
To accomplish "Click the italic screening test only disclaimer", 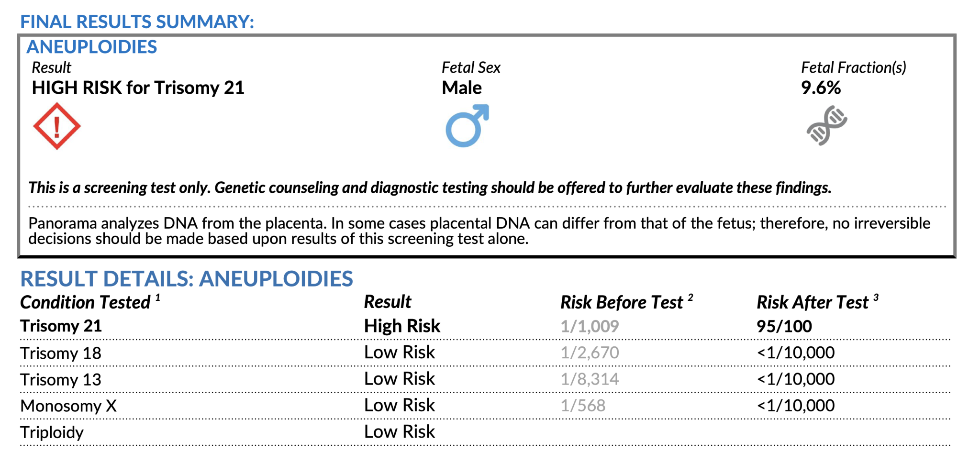I will pyautogui.click(x=429, y=187).
